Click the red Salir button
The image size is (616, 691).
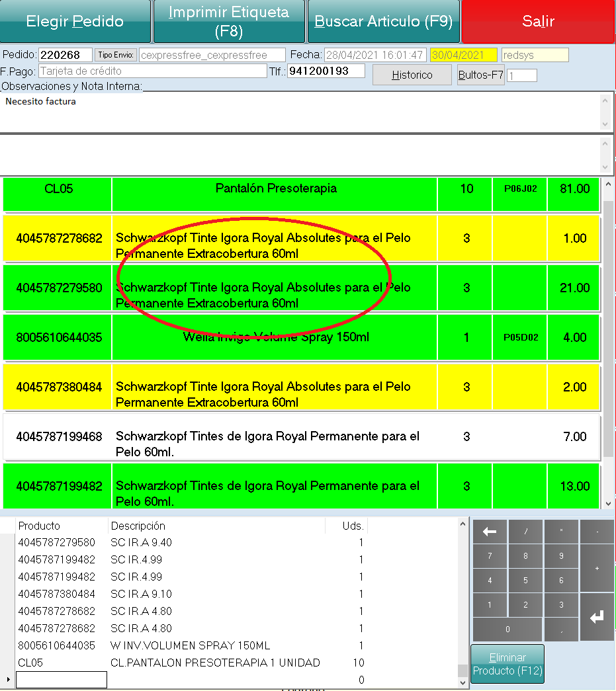538,21
